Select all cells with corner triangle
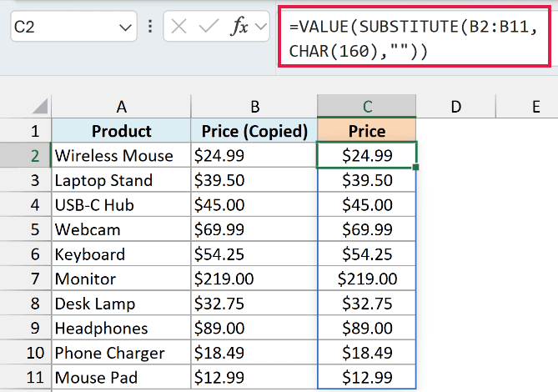The image size is (558, 392). (x=40, y=107)
